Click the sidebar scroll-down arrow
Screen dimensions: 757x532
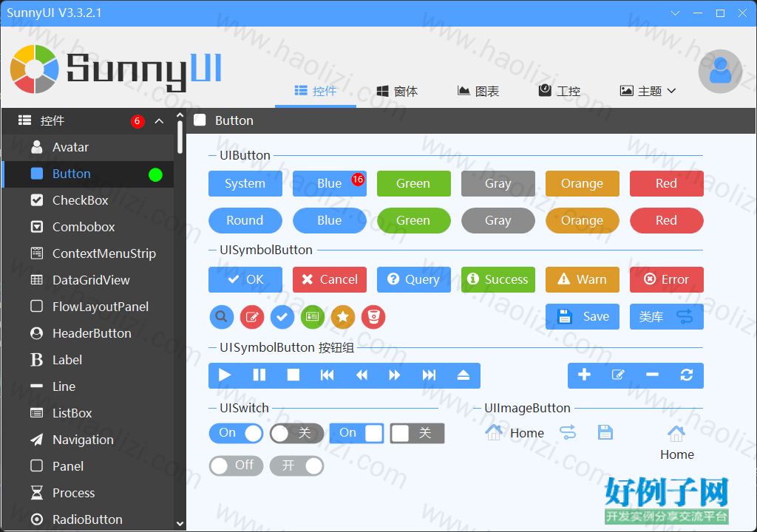tap(180, 524)
